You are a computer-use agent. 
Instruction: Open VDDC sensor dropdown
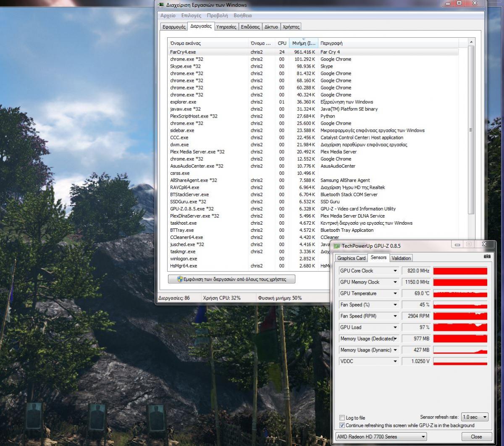pos(395,361)
